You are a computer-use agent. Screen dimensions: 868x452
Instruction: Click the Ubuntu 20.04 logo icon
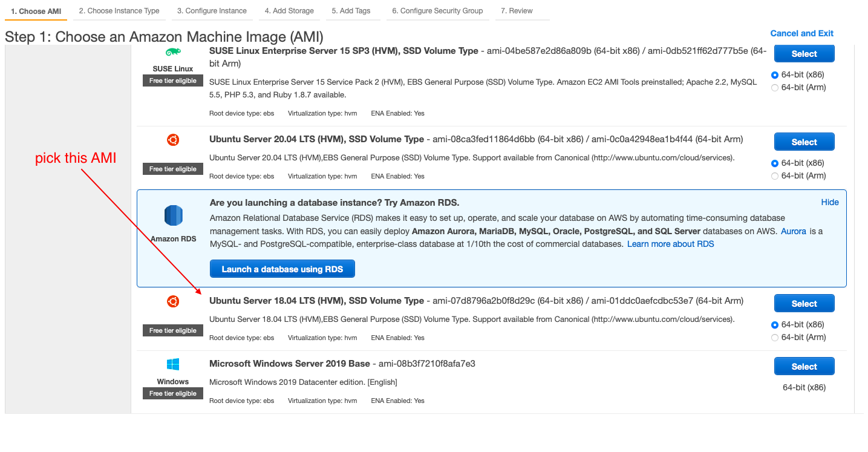click(173, 140)
